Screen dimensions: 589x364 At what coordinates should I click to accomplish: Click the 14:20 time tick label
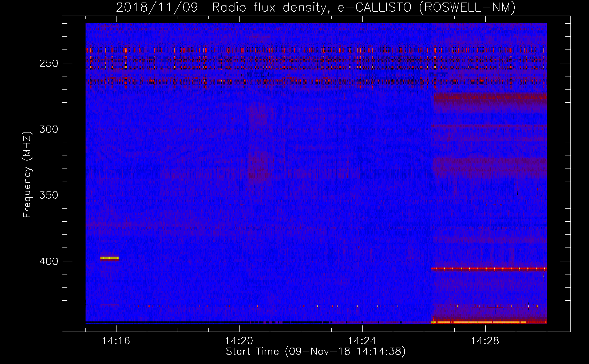tap(239, 341)
